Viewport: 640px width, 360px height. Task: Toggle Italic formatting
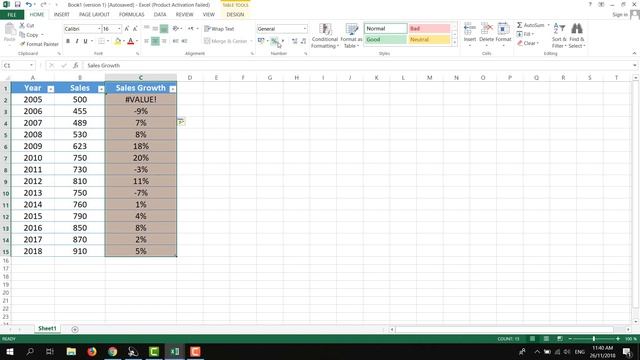pyautogui.click(x=76, y=41)
